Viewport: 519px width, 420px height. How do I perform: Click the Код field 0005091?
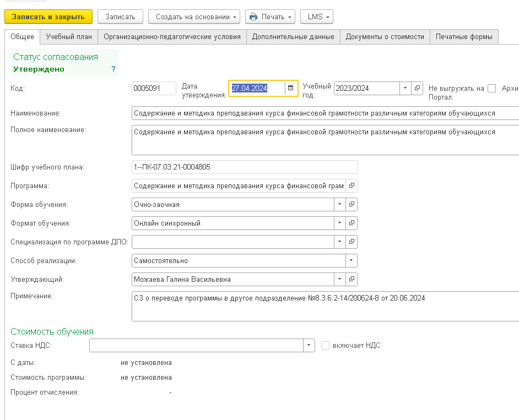(x=154, y=88)
